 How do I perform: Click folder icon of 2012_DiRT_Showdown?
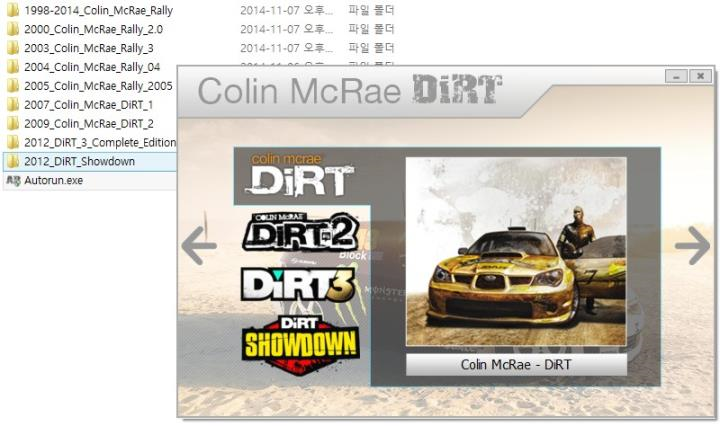[13, 161]
